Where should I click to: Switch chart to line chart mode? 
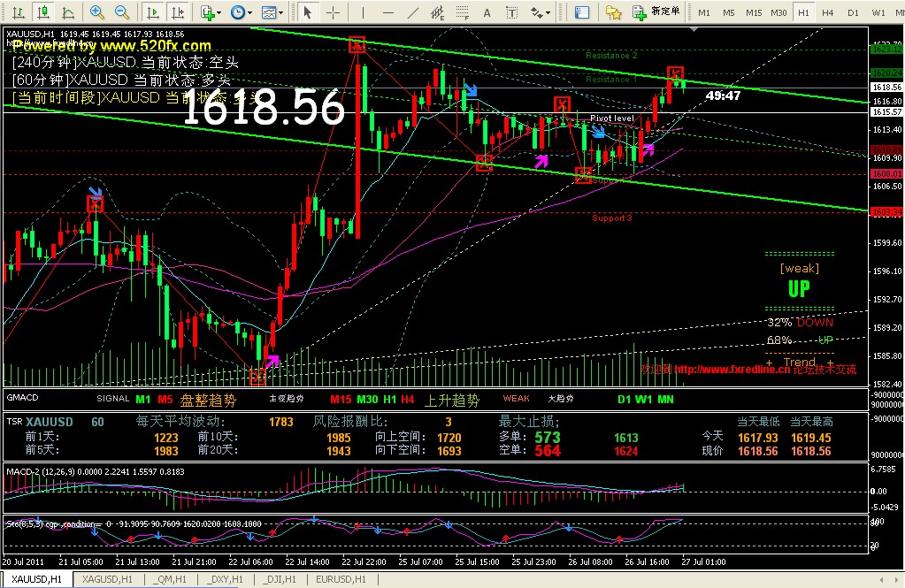click(66, 12)
